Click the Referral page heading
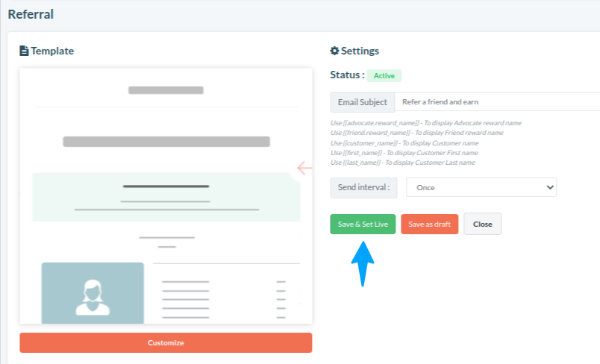600x364 pixels. (x=31, y=14)
